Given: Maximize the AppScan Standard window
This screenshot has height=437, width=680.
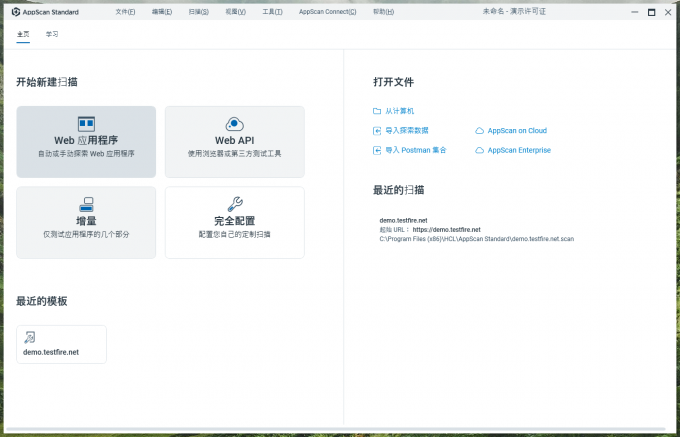Looking at the screenshot, I should click(651, 12).
